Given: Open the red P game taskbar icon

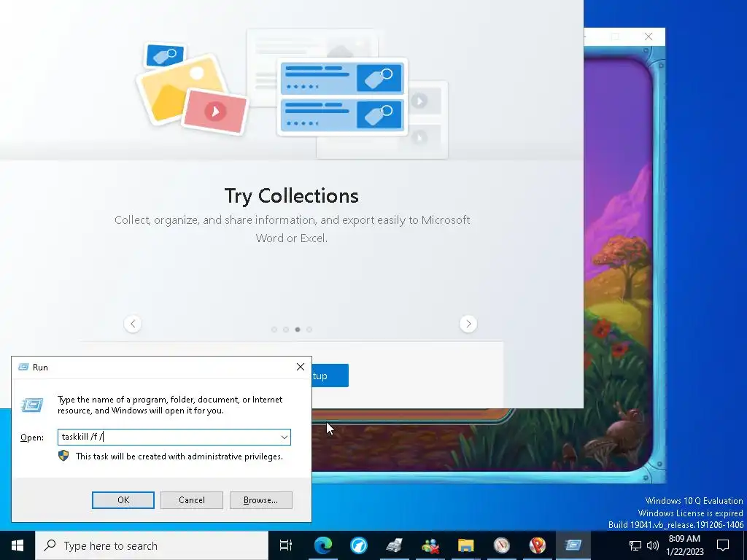Looking at the screenshot, I should point(538,545).
